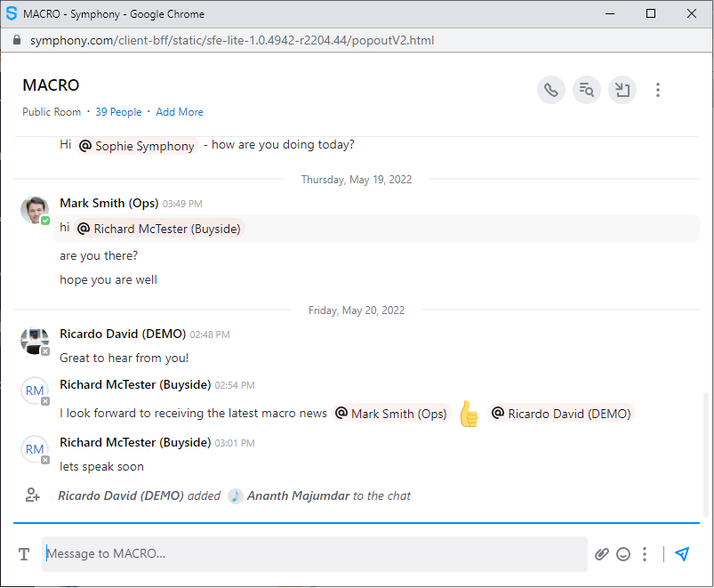This screenshot has height=588, width=714.
Task: Open the Ricardo David (DEMO) mention tag
Action: 561,414
